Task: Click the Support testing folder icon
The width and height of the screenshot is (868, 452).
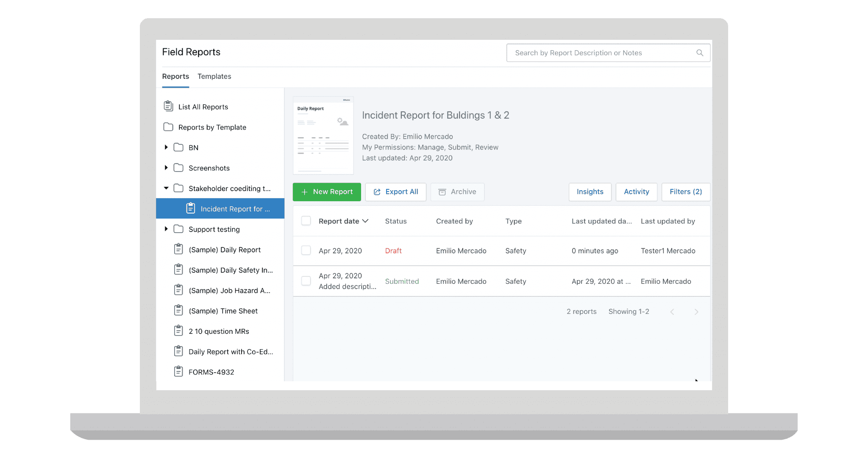Action: tap(178, 229)
